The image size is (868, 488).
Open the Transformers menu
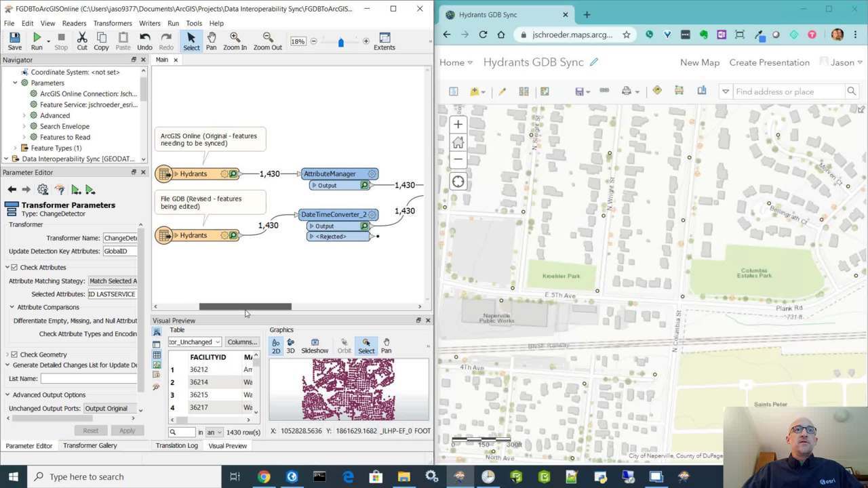click(113, 23)
